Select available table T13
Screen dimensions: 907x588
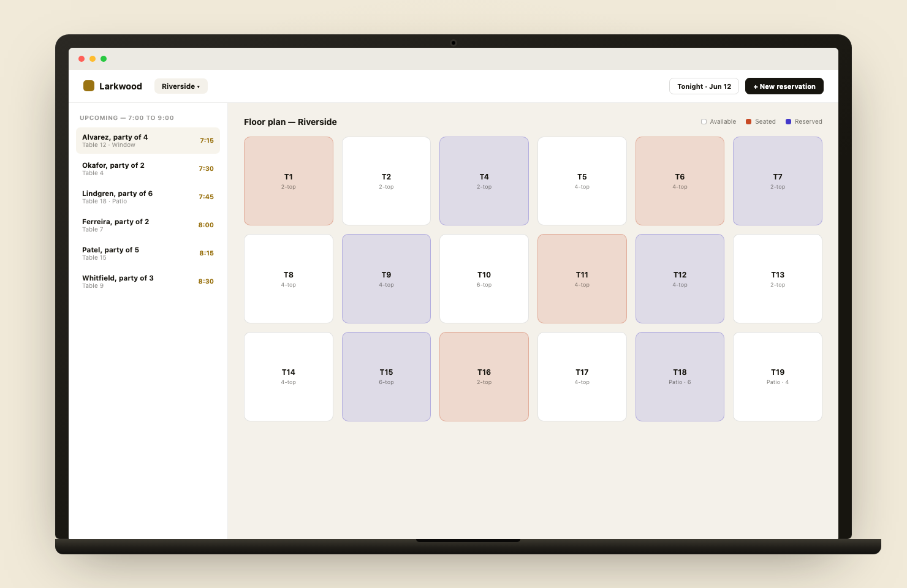(x=778, y=279)
